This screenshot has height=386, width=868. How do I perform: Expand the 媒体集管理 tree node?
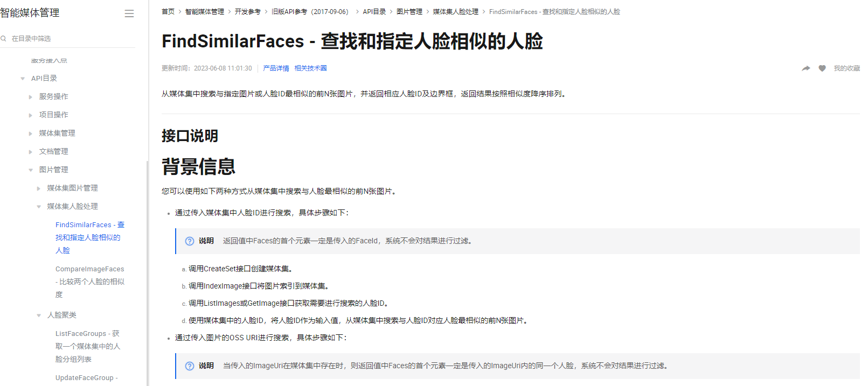tap(31, 134)
